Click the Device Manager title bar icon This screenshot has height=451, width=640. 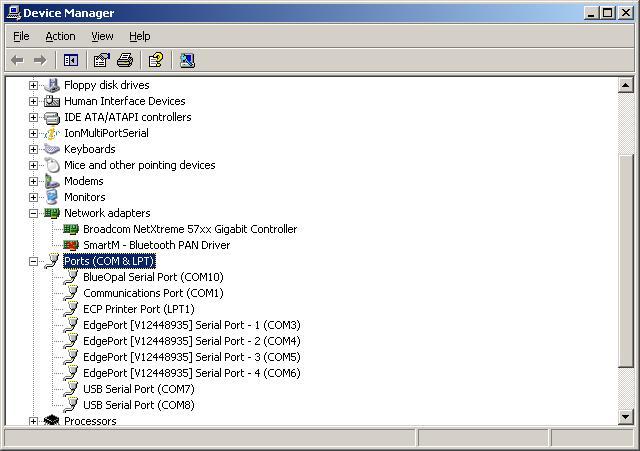(14, 13)
